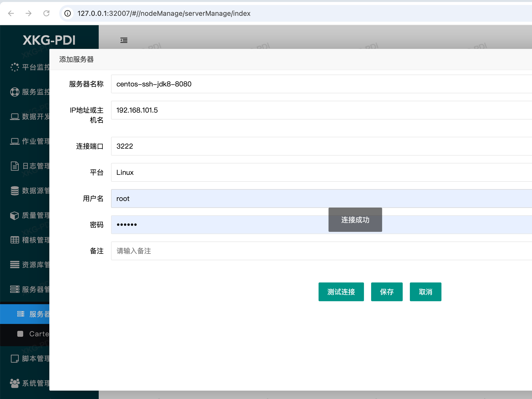Select the 作业管理 monitor icon
This screenshot has height=399, width=532.
coord(15,141)
